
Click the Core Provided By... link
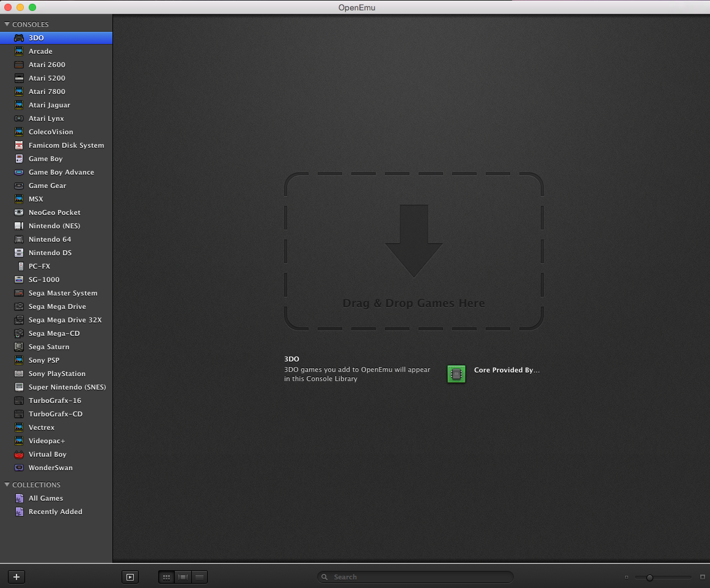pyautogui.click(x=507, y=370)
